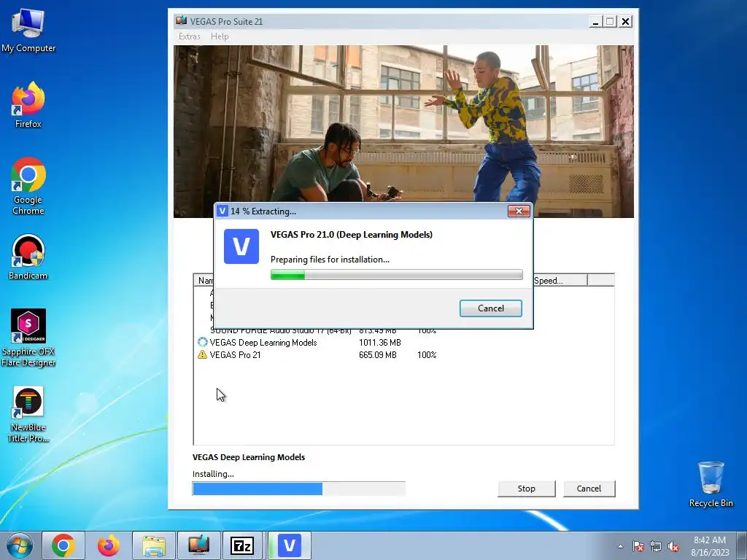The image size is (747, 560).
Task: Select the VEGAS Deep Learning Models row
Action: [x=403, y=343]
